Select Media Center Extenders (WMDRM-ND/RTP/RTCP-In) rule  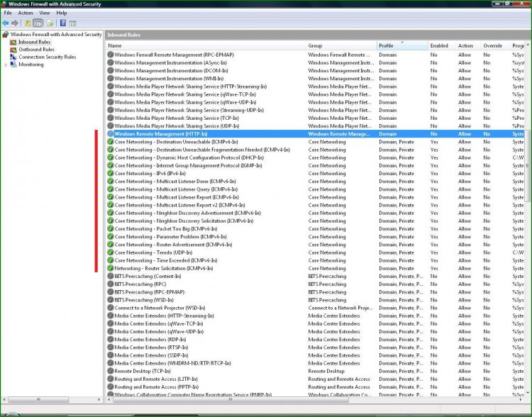click(316, 363)
